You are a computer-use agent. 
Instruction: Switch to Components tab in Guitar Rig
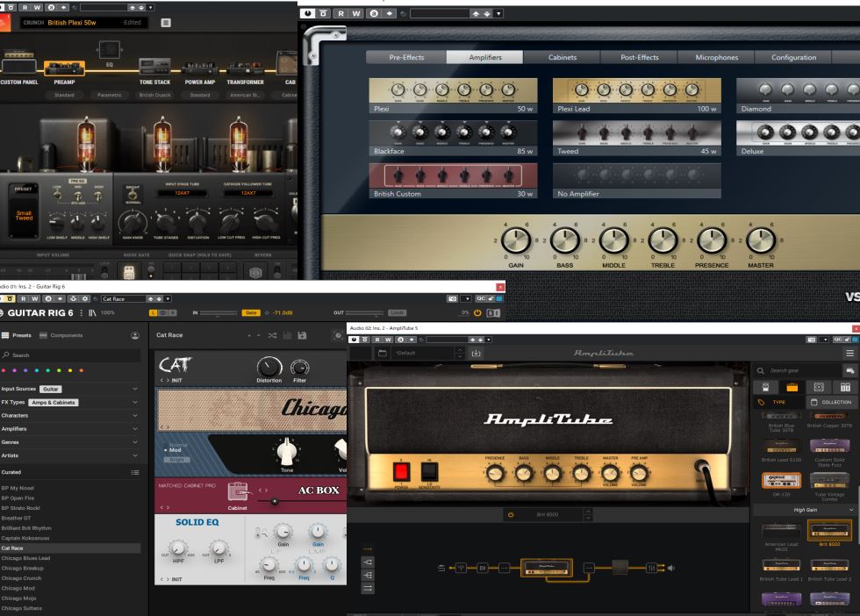click(x=61, y=335)
